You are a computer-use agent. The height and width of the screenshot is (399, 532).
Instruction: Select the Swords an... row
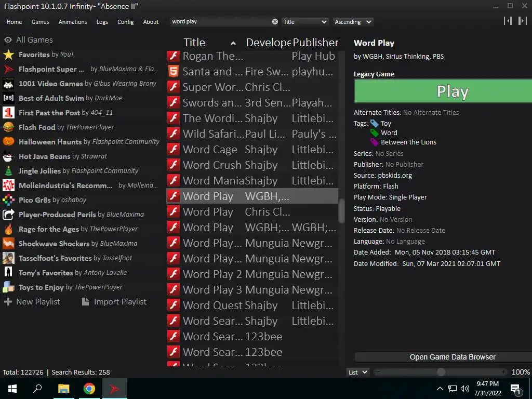(252, 102)
